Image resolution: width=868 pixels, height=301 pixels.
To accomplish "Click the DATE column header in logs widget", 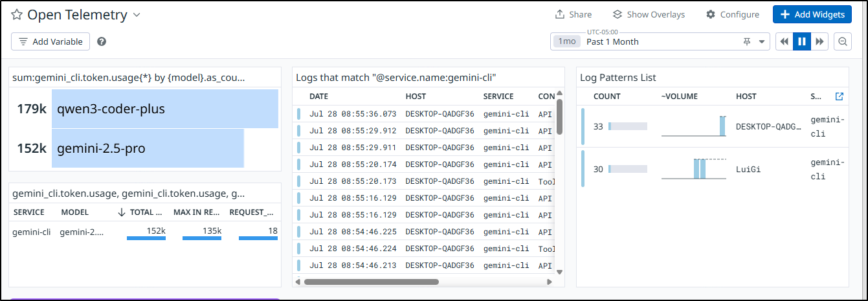I will 320,96.
